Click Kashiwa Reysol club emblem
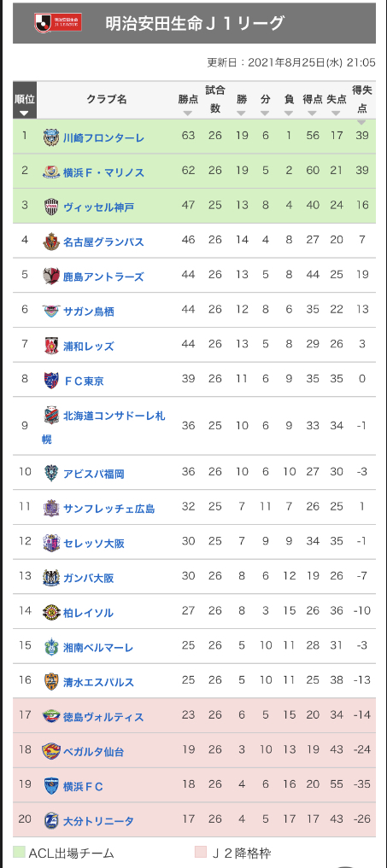Image resolution: width=387 pixels, height=868 pixels. [51, 612]
